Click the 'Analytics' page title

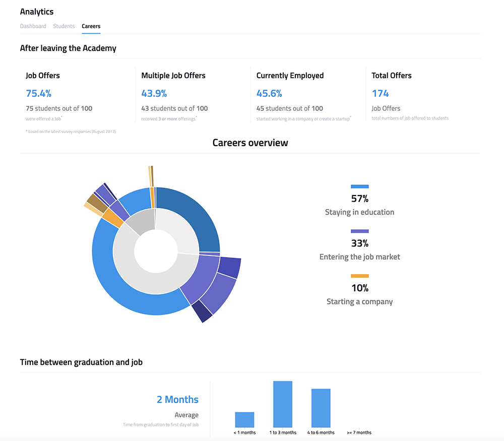pyautogui.click(x=37, y=12)
